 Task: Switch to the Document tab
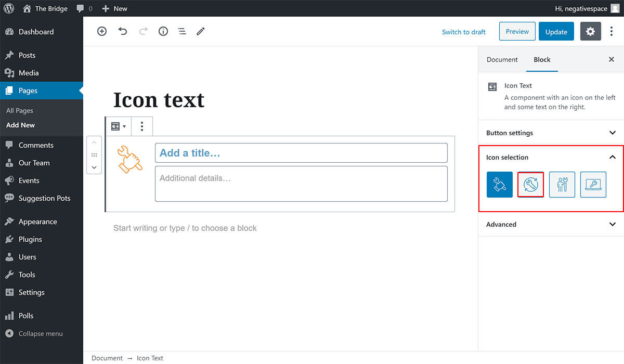pos(502,60)
